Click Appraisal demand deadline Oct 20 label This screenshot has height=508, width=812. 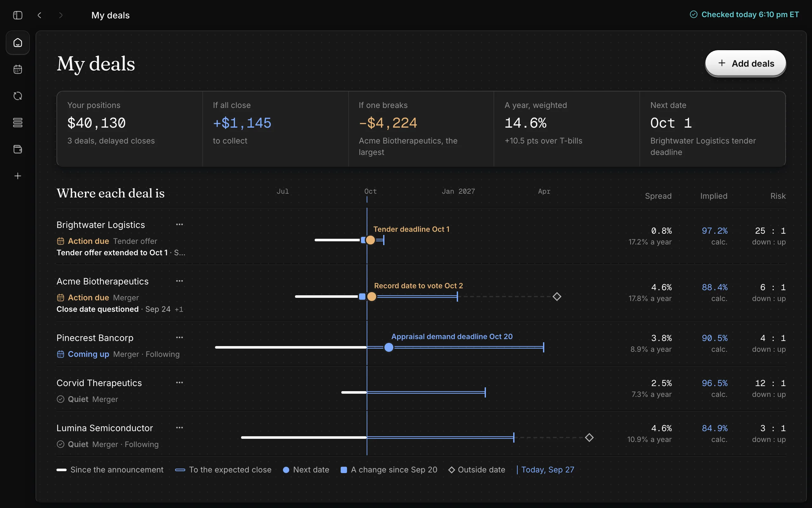452,336
